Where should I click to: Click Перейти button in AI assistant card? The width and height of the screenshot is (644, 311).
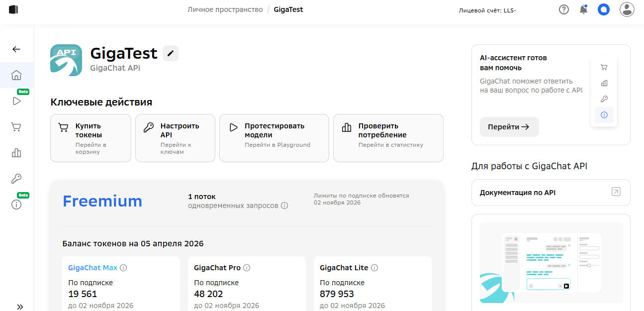pyautogui.click(x=509, y=127)
